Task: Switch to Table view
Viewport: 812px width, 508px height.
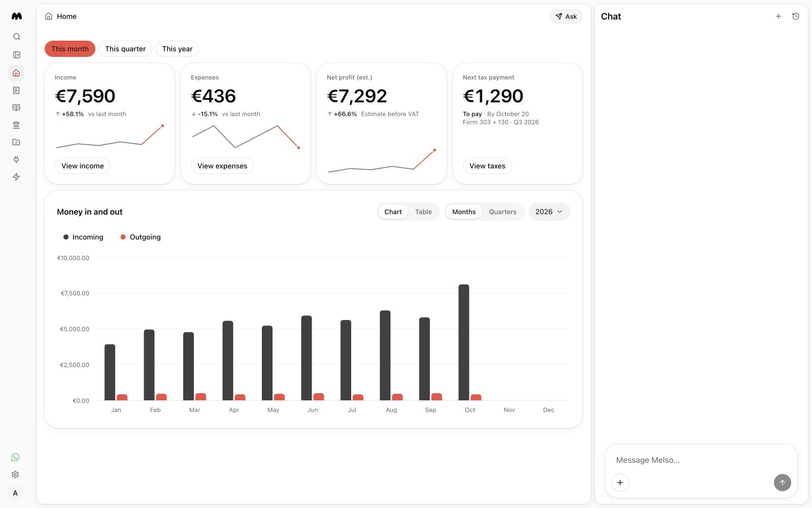Action: tap(423, 212)
